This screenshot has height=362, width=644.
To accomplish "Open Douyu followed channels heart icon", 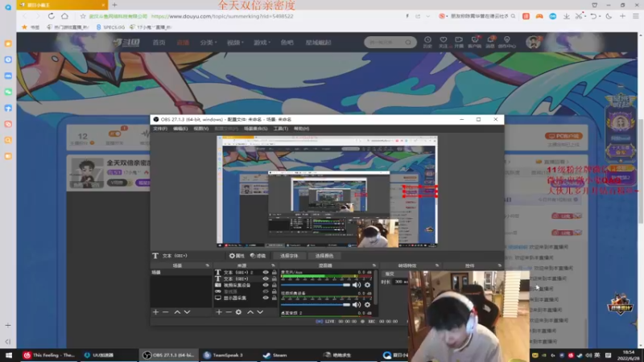I will tap(444, 42).
